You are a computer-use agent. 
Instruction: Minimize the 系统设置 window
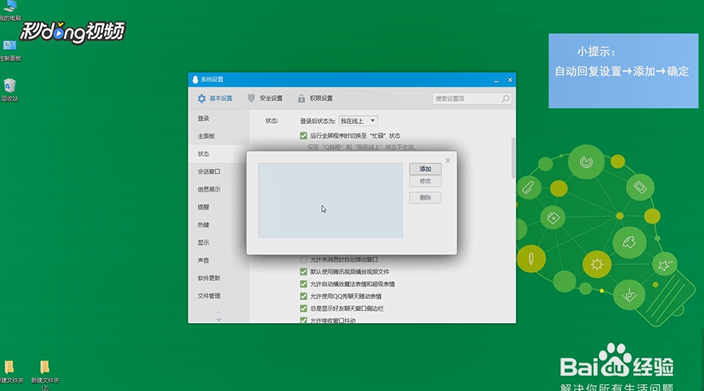tap(496, 80)
